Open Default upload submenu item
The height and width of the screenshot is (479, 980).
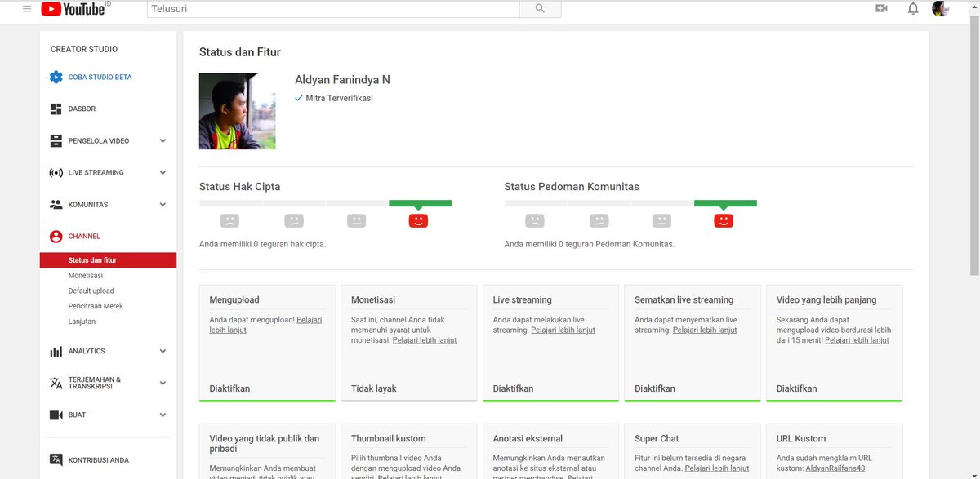pos(91,291)
